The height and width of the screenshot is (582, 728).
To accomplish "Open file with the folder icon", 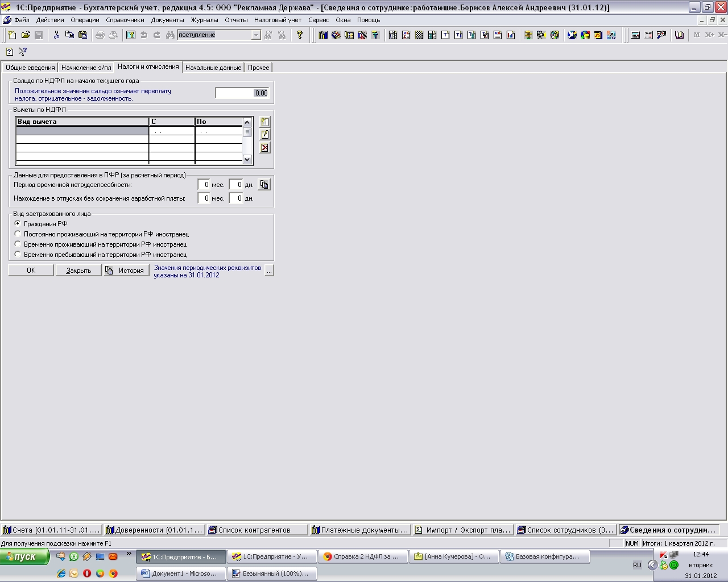I will click(x=26, y=35).
